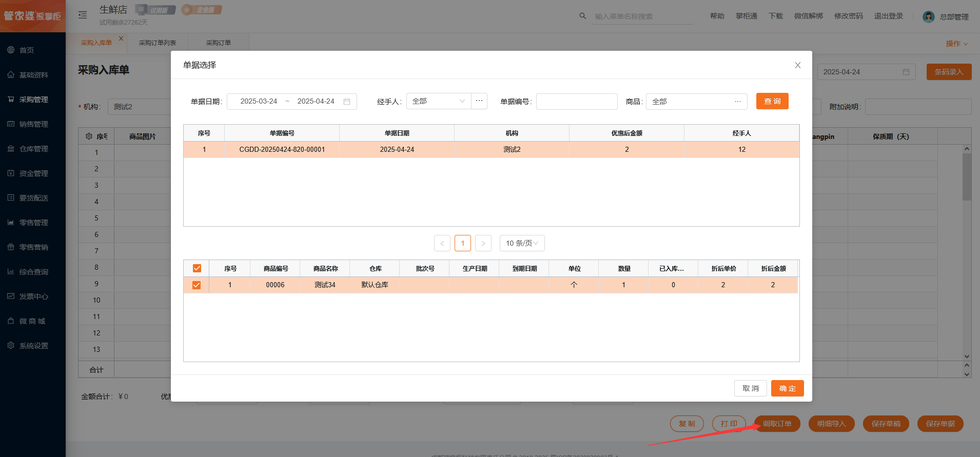Expand the handler dropdown showing 全部
Screen dimensions: 980x457
click(x=439, y=101)
